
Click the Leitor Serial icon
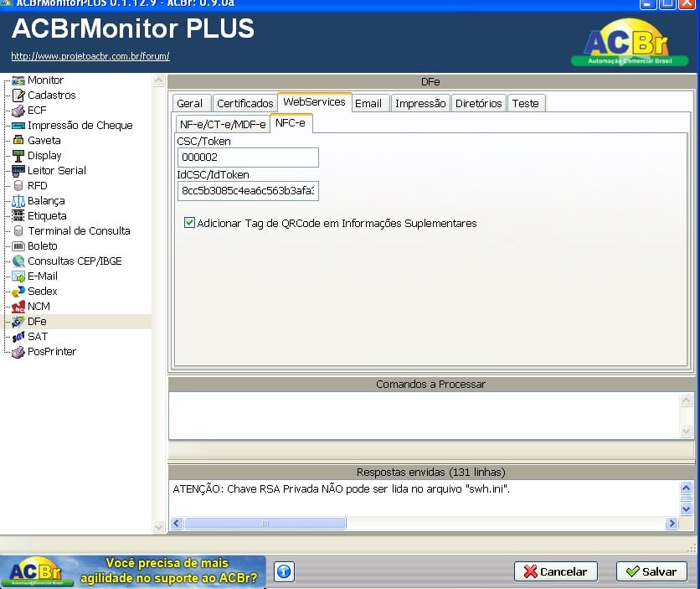[x=18, y=171]
